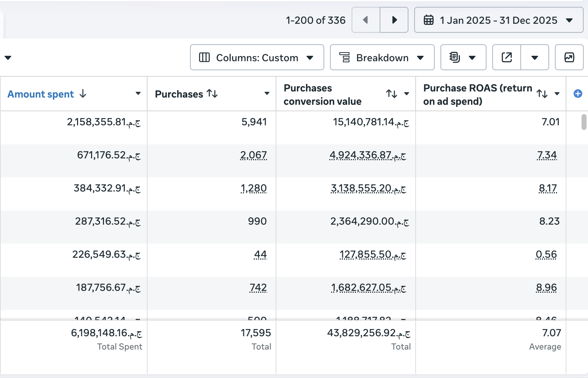The width and height of the screenshot is (588, 378).
Task: Select average ROAS 7.07
Action: tap(552, 333)
